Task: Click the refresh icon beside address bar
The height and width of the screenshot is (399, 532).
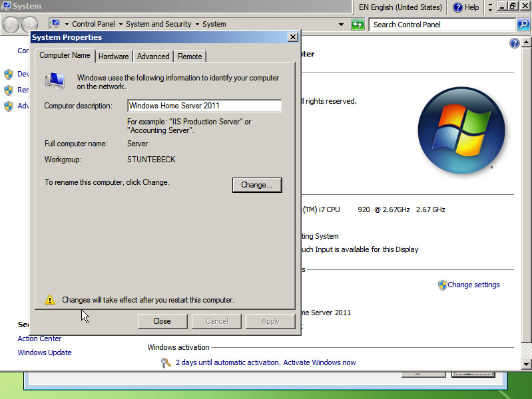Action: 358,25
